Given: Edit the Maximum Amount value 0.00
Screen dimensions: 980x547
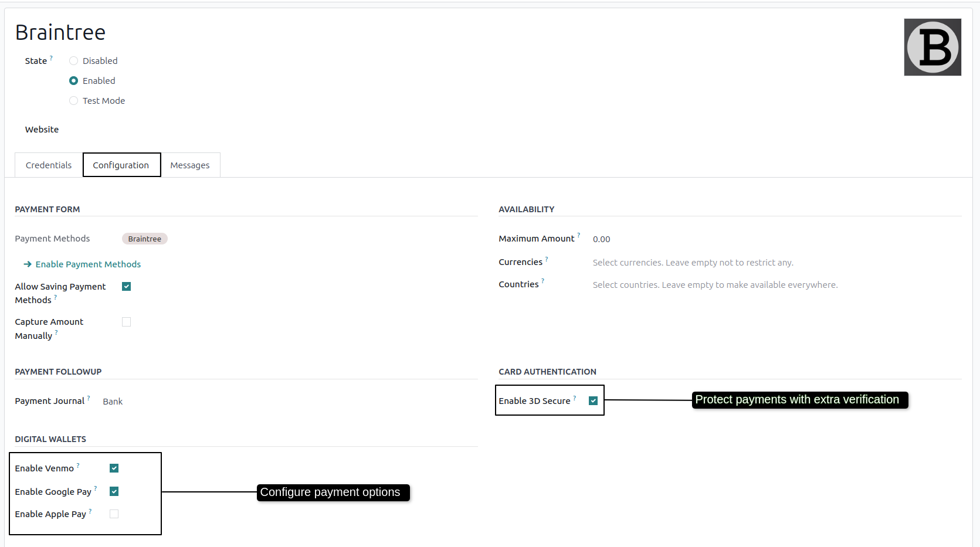Looking at the screenshot, I should (601, 239).
